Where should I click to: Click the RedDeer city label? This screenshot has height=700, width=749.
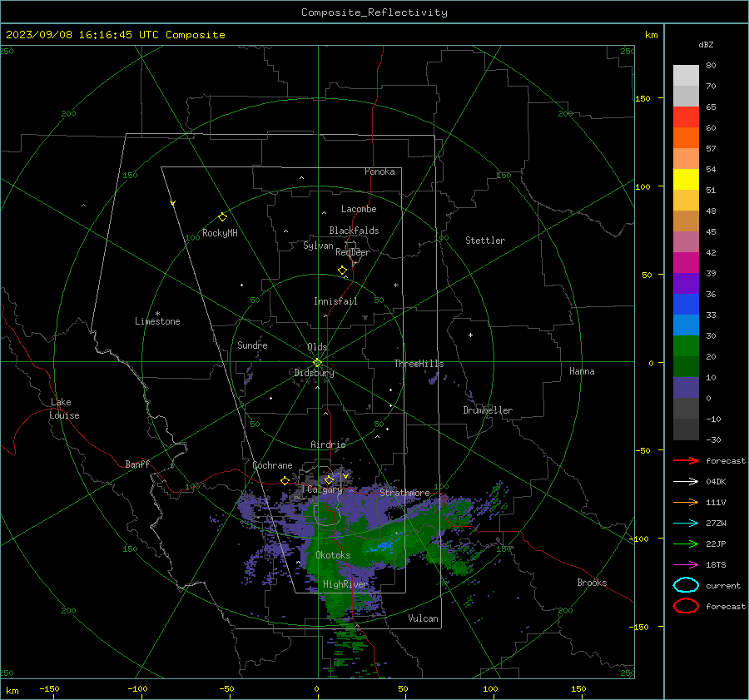353,252
